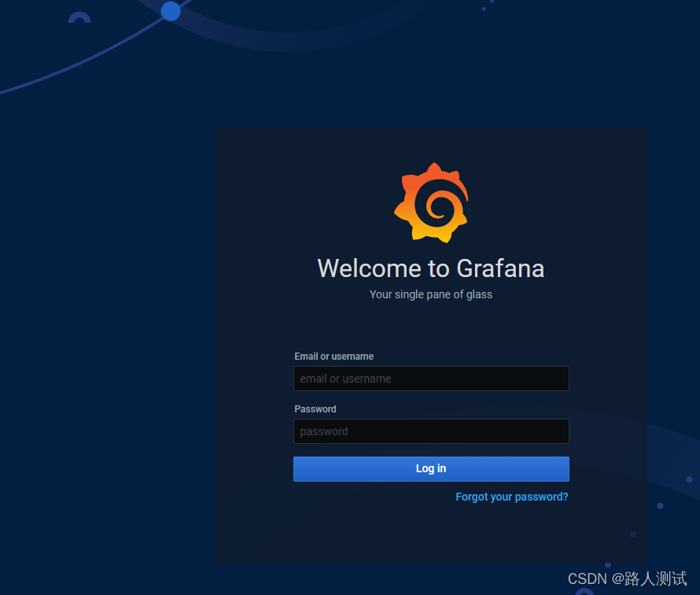Click the Password label above the field
The image size is (700, 595).
(x=315, y=409)
